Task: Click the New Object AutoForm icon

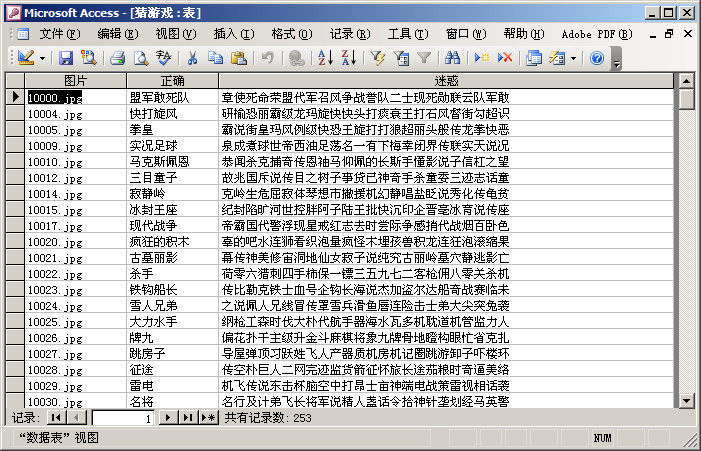Action: point(557,58)
